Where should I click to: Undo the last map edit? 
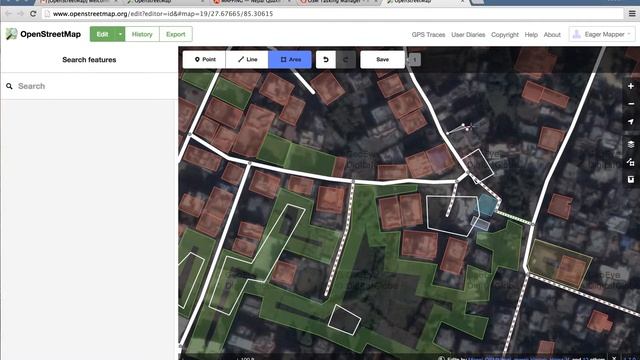[326, 60]
